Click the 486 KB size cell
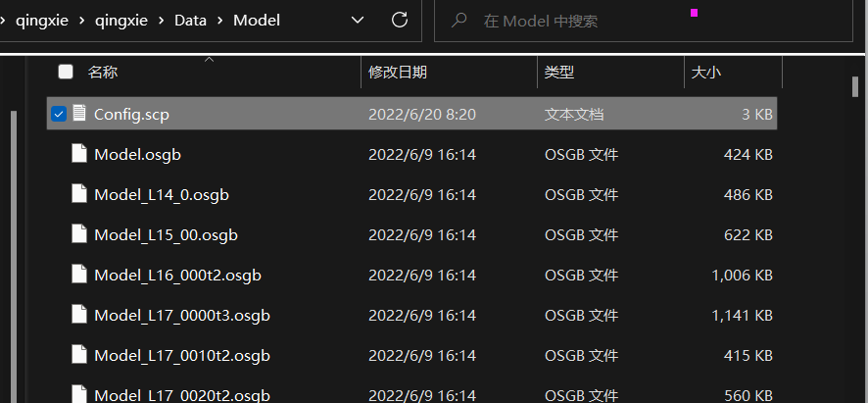 click(x=747, y=194)
